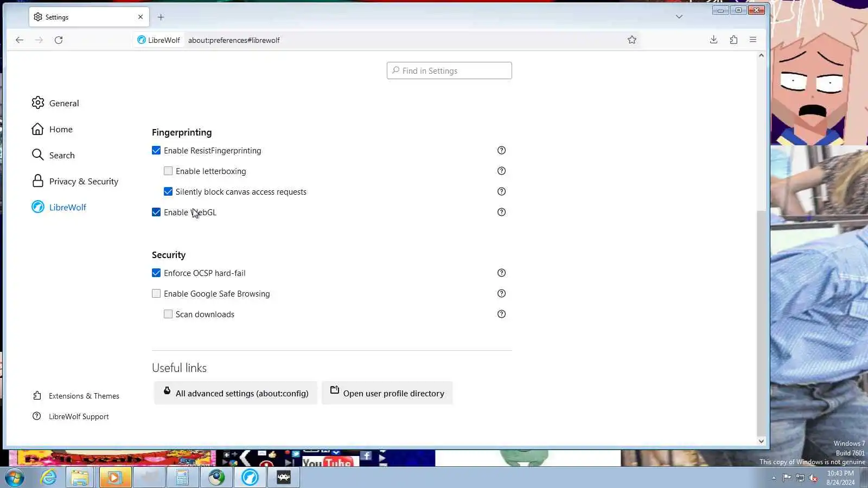Image resolution: width=868 pixels, height=488 pixels.
Task: Enable Google Safe Browsing checkbox
Action: (156, 293)
